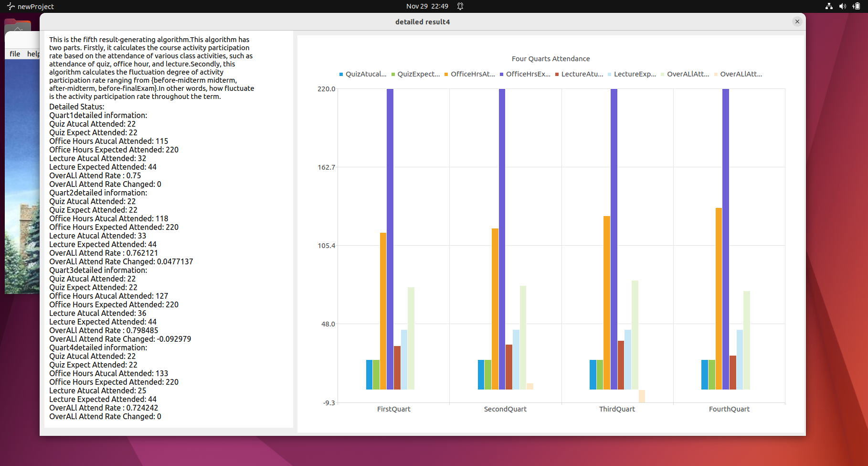Click 'OverALl Attend Rate : 0.724242' line

(x=104, y=408)
